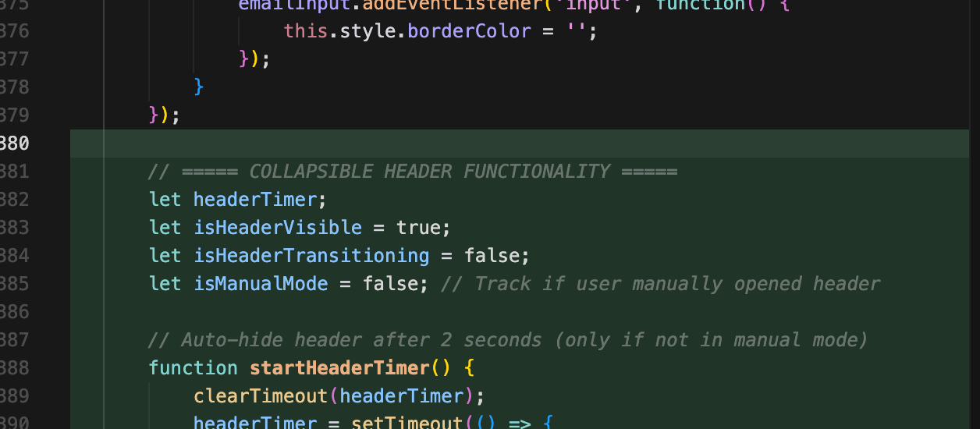Click borderColor property on line 376
This screenshot has height=429, width=980.
[x=458, y=32]
